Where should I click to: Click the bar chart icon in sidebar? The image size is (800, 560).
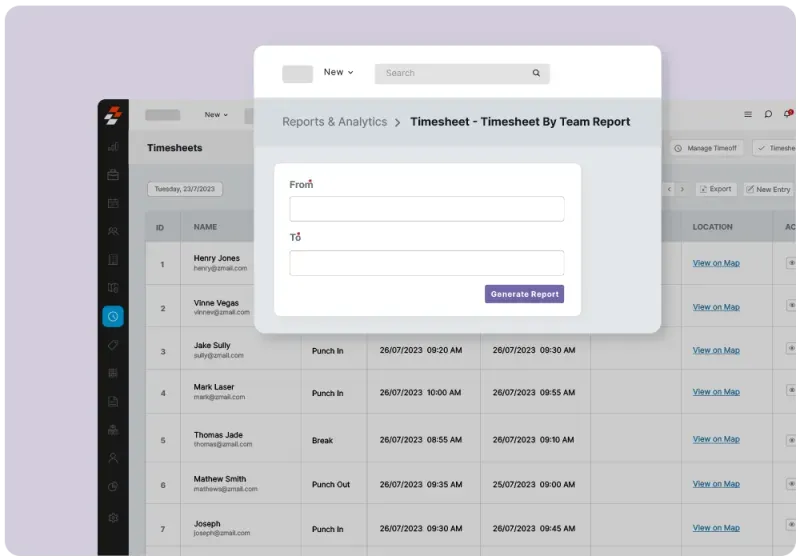click(x=113, y=146)
